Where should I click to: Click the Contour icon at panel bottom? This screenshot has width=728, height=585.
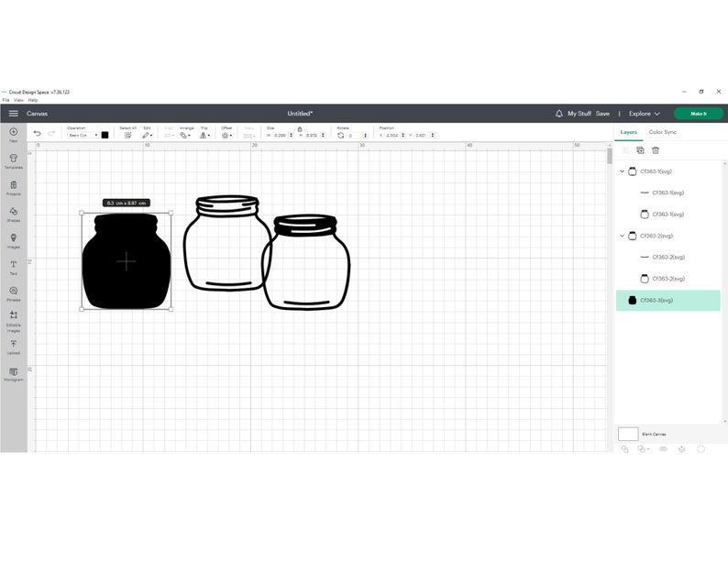[701, 449]
